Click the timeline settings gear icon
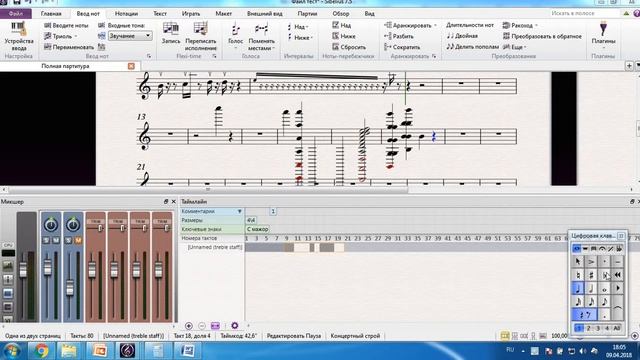This screenshot has width=640, height=360. click(x=234, y=325)
